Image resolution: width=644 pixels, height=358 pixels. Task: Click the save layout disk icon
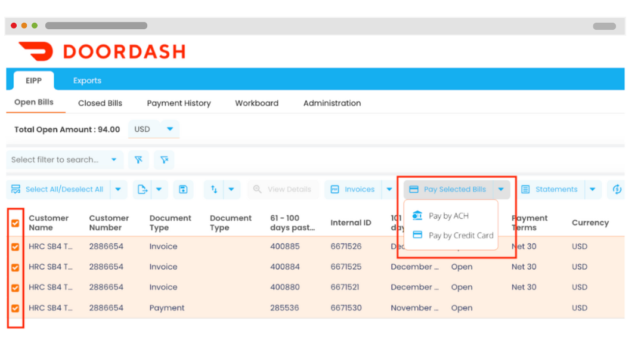click(183, 190)
